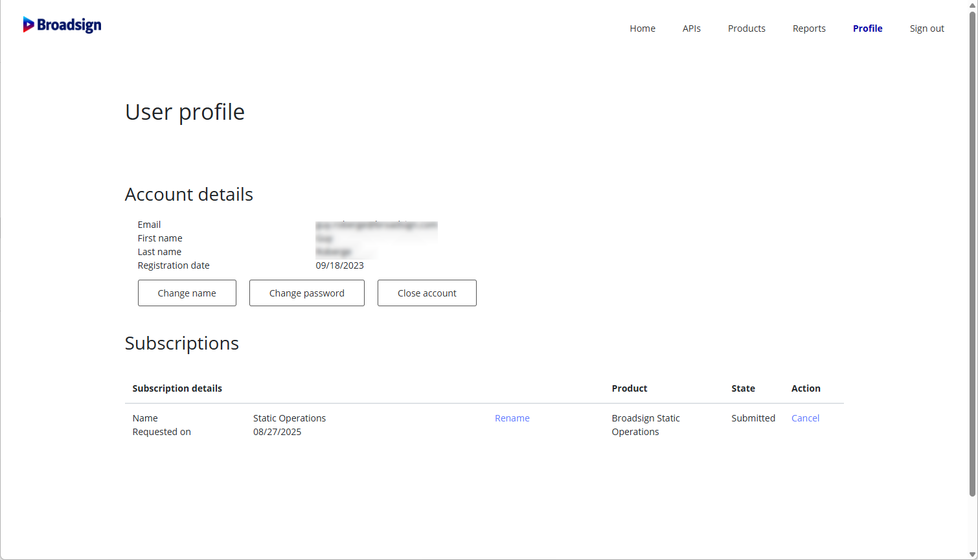Image resolution: width=978 pixels, height=560 pixels.
Task: Click the scrollbar up arrow
Action: pos(972,5)
